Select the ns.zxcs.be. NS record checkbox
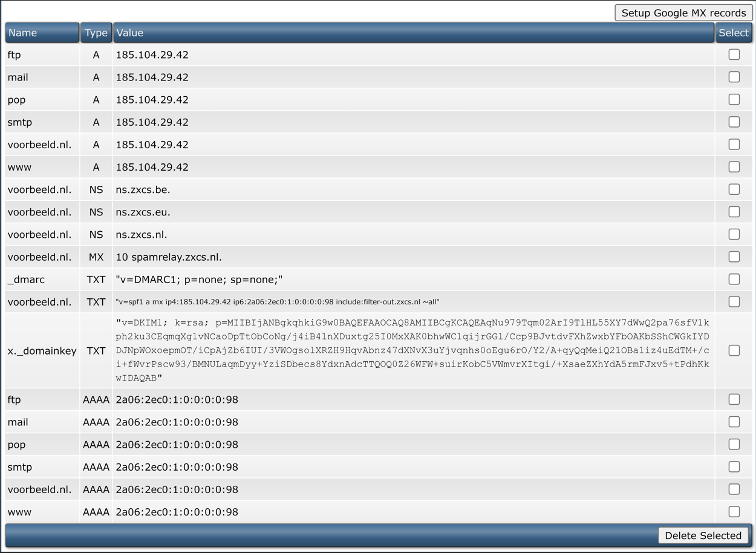 (734, 189)
